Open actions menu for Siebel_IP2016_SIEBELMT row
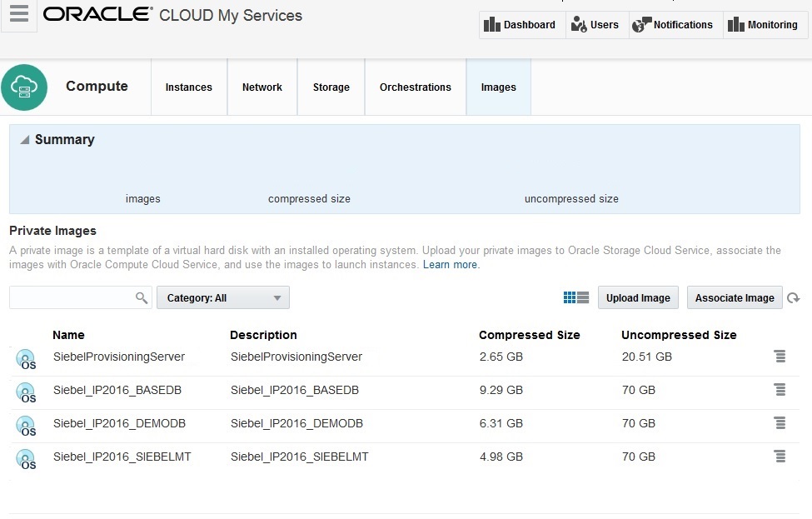Image resolution: width=812 pixels, height=519 pixels. click(780, 456)
